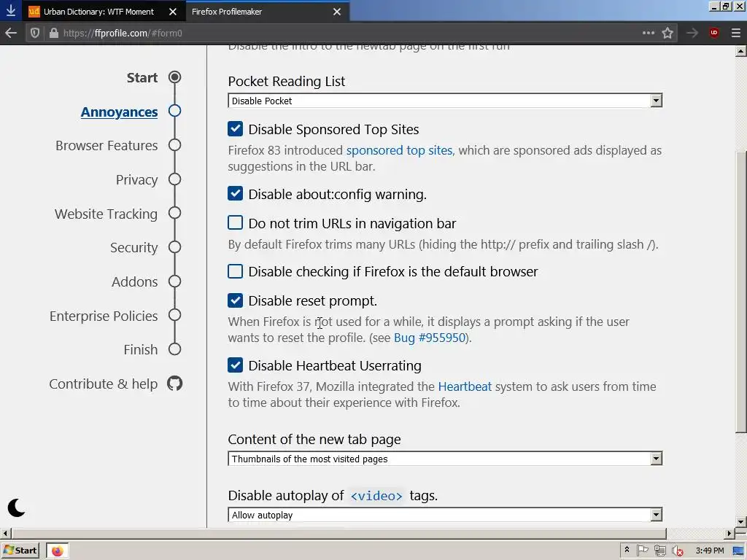Go to the Website Tracking section
This screenshot has height=560, width=747.
(x=106, y=214)
